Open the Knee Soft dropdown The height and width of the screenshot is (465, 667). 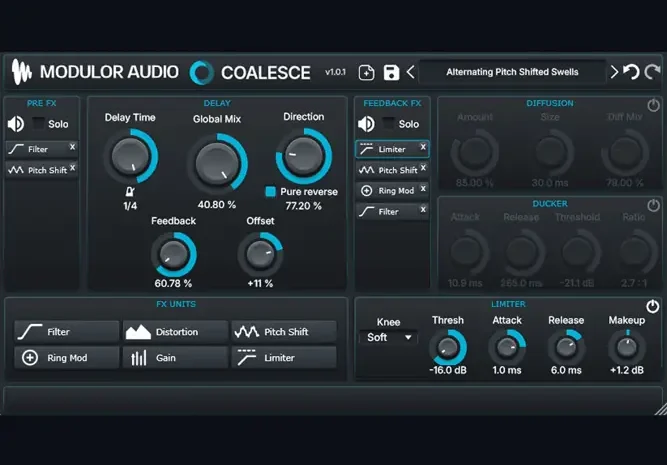point(388,337)
